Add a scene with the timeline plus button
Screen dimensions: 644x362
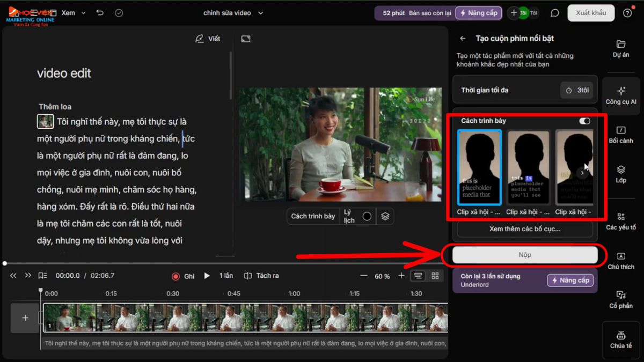click(25, 318)
